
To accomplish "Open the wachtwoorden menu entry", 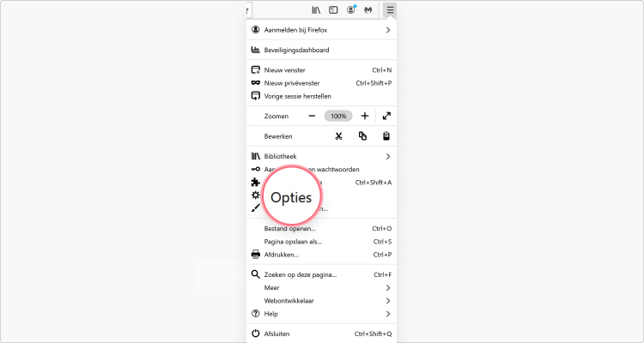I will pos(321,169).
